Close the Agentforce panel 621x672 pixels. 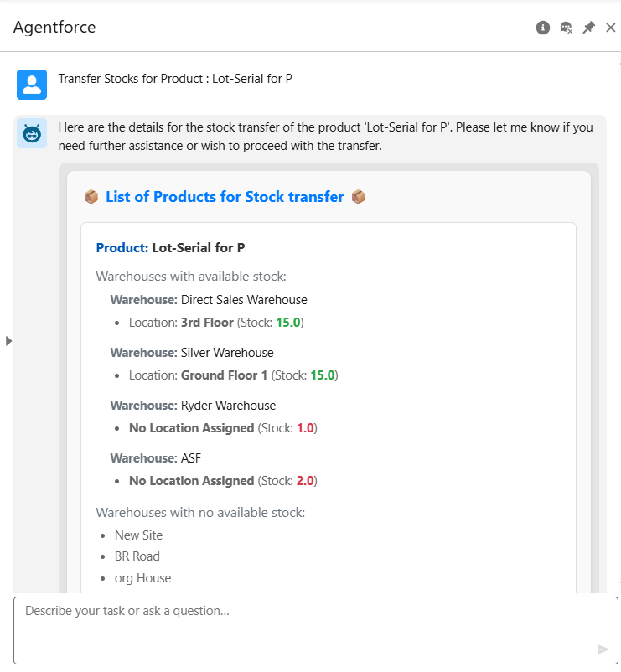click(611, 28)
